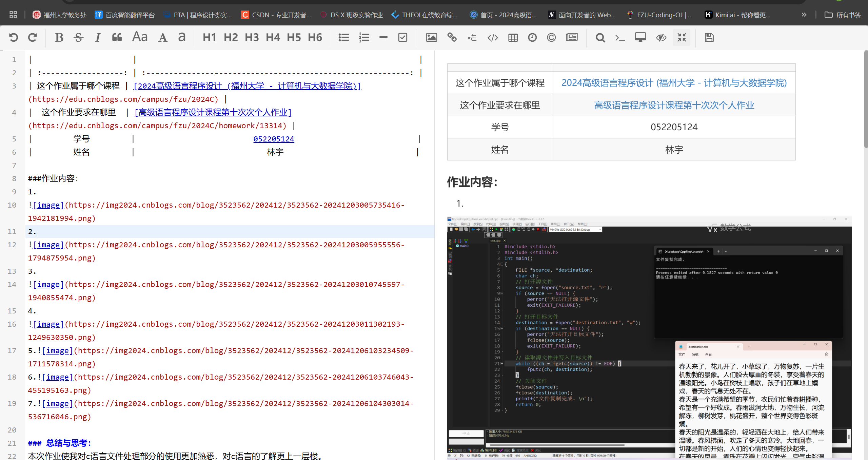Insert H3 heading
The height and width of the screenshot is (460, 868).
pyautogui.click(x=252, y=37)
